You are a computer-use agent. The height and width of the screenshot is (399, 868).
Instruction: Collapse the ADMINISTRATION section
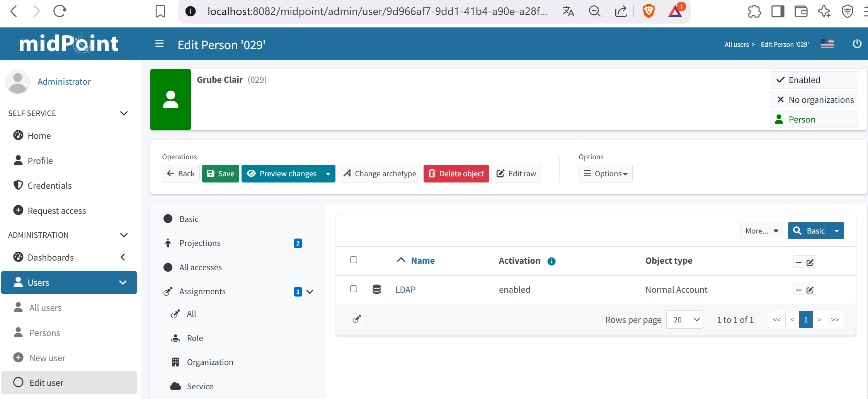tap(124, 235)
